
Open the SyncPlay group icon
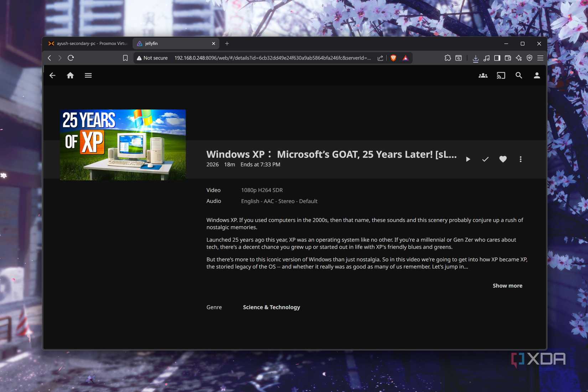click(483, 76)
